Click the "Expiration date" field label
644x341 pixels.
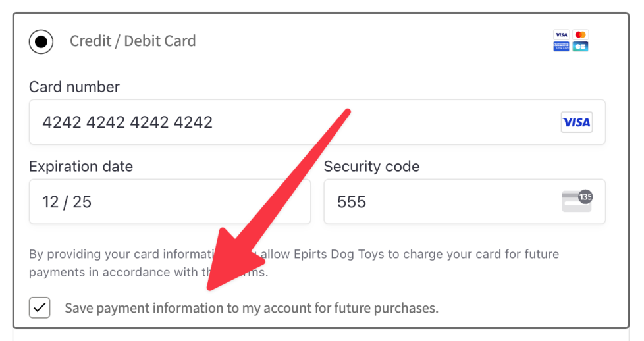click(x=81, y=167)
